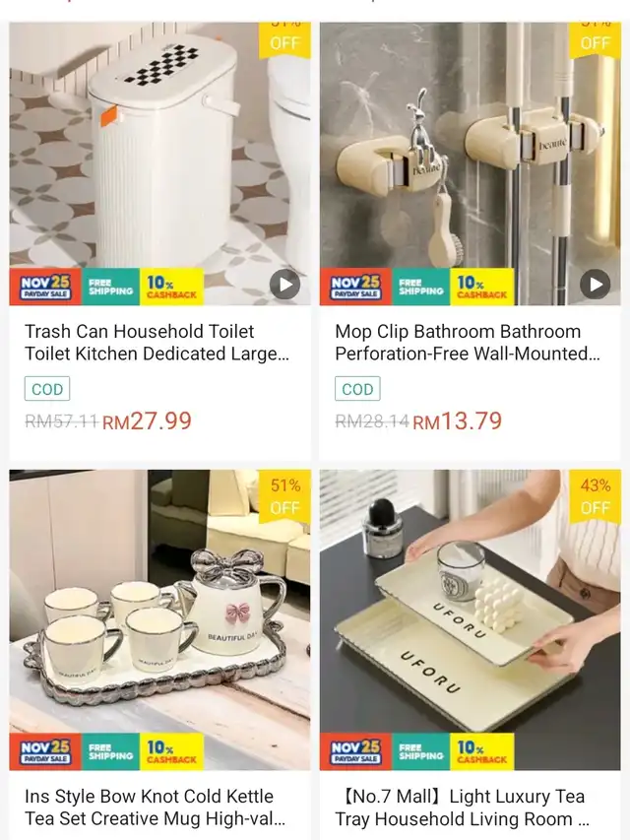
Task: Play the mop clip product video
Action: coord(596,285)
